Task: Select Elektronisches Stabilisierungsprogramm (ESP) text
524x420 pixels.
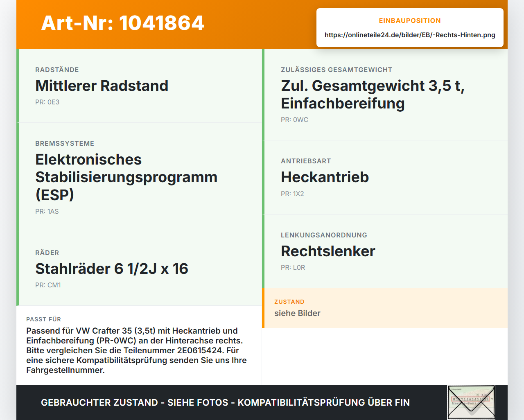Action: tap(126, 177)
